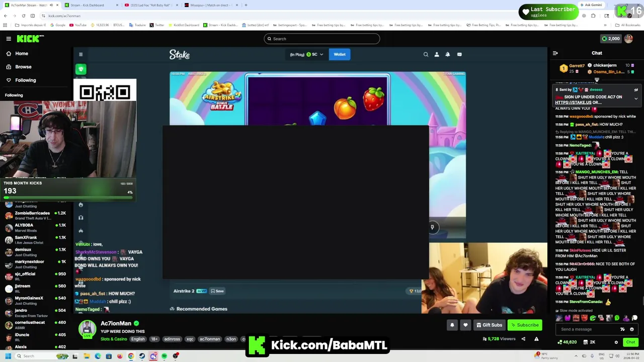Open the chat translate icon
This screenshot has height=362, width=644.
click(x=622, y=329)
